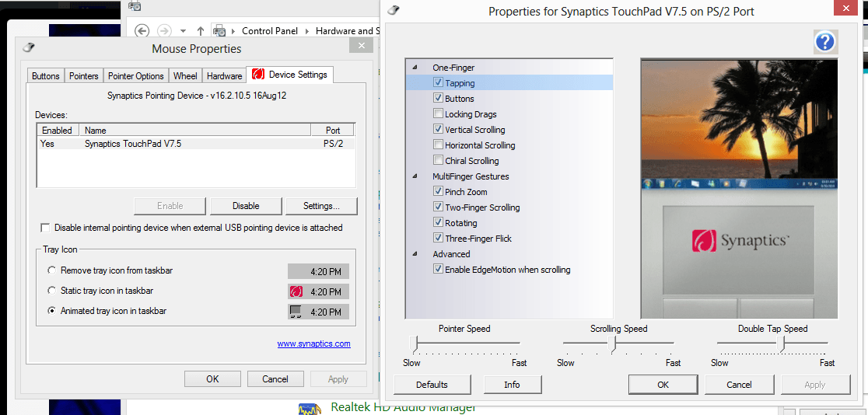Select the Device Settings tab

289,74
